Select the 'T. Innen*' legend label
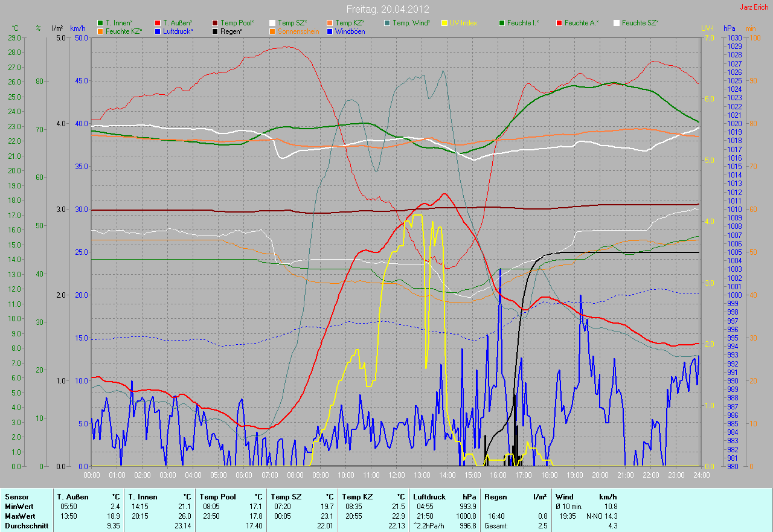This screenshot has height=532, width=773. coord(119,23)
